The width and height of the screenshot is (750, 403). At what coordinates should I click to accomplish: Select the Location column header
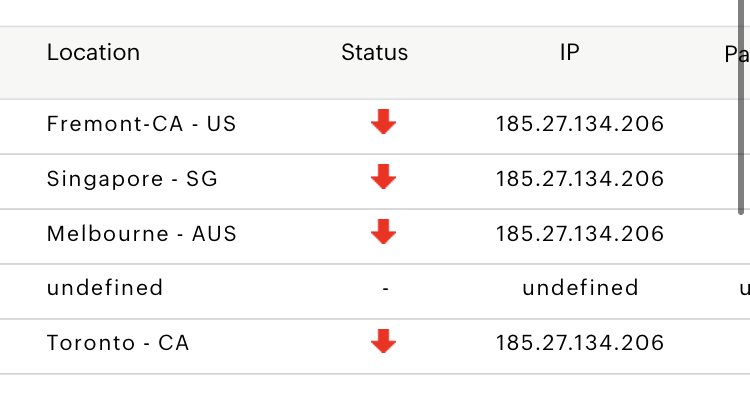93,52
